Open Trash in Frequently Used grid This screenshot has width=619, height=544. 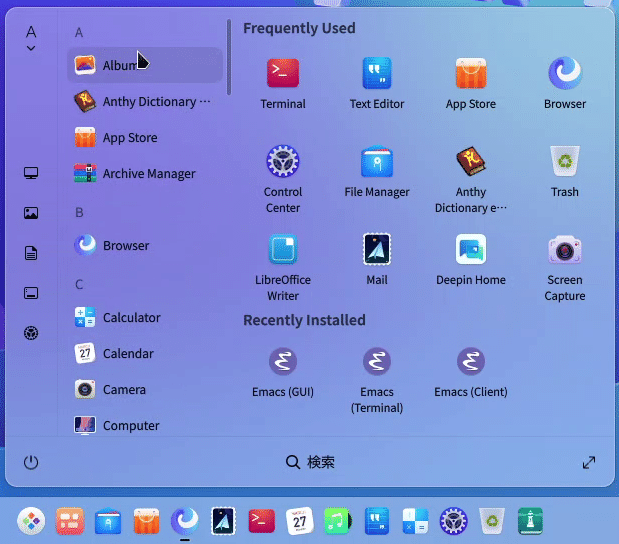(x=565, y=171)
